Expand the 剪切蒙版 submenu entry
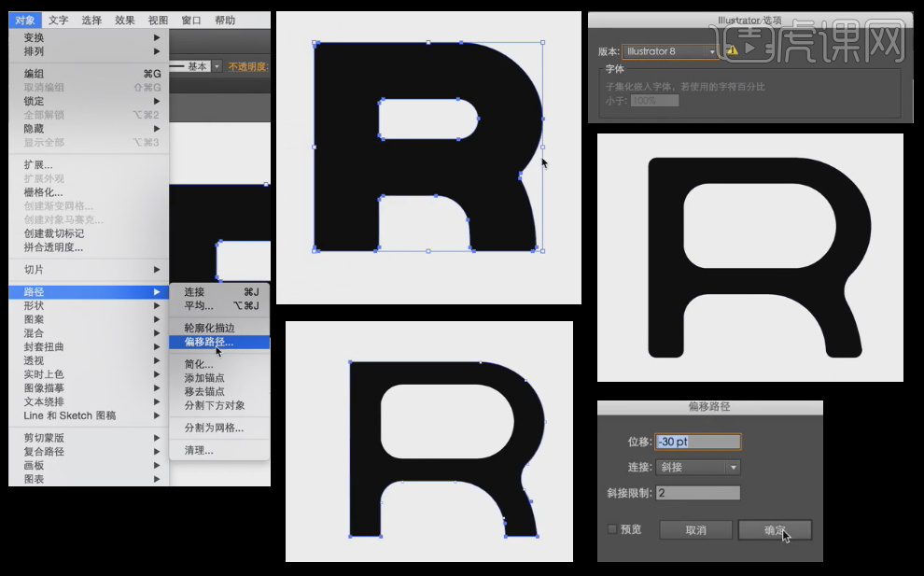This screenshot has width=924, height=576. (x=44, y=437)
